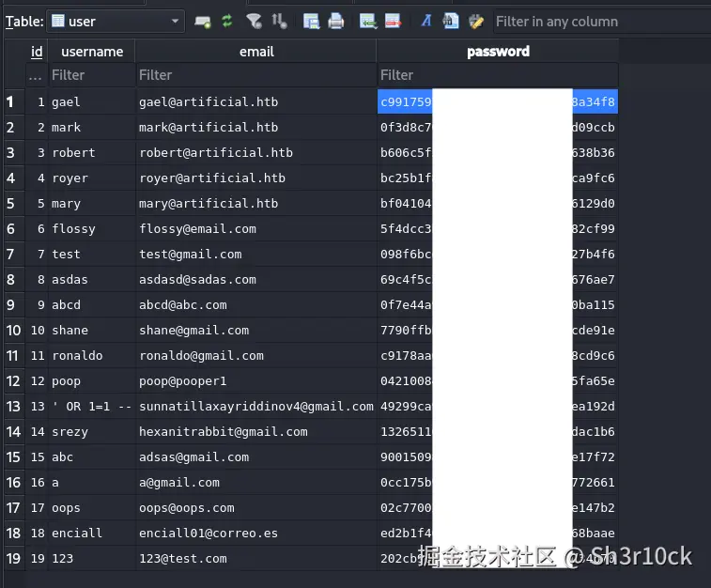Select email cell 'flossy@email.com'
Viewport: 711px width, 588px height.
(x=256, y=228)
